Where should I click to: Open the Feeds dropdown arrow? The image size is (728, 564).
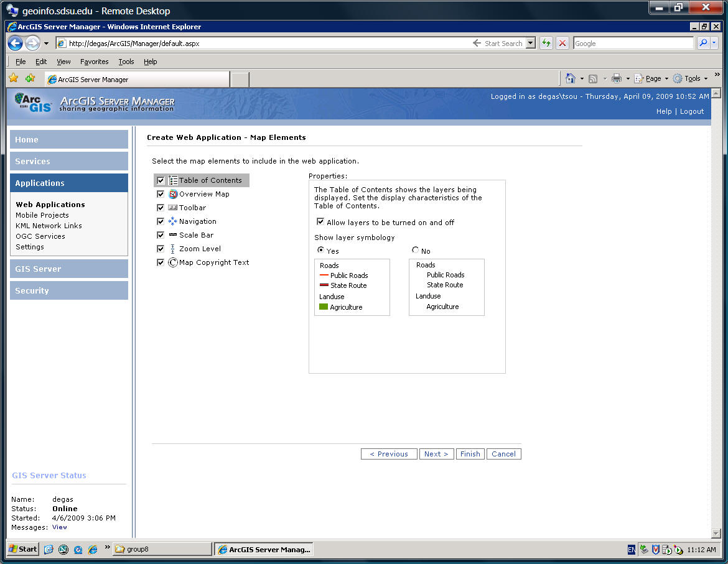pyautogui.click(x=605, y=79)
